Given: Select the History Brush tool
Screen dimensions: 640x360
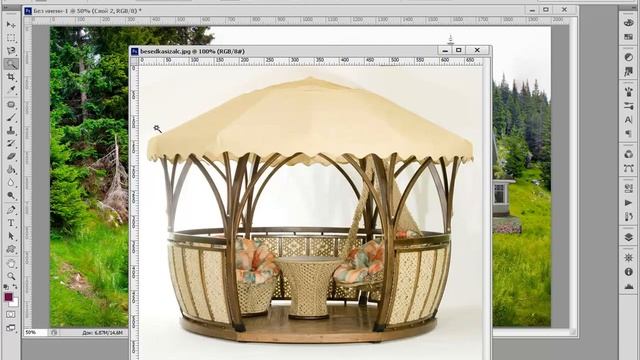Looking at the screenshot, I should click(x=11, y=144).
